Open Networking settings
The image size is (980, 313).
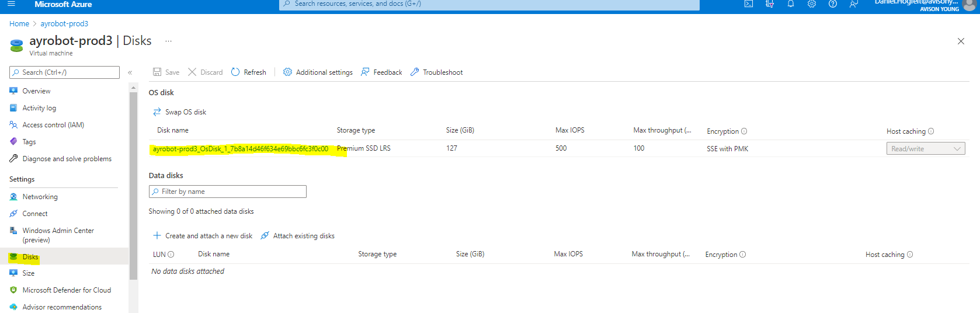[40, 197]
